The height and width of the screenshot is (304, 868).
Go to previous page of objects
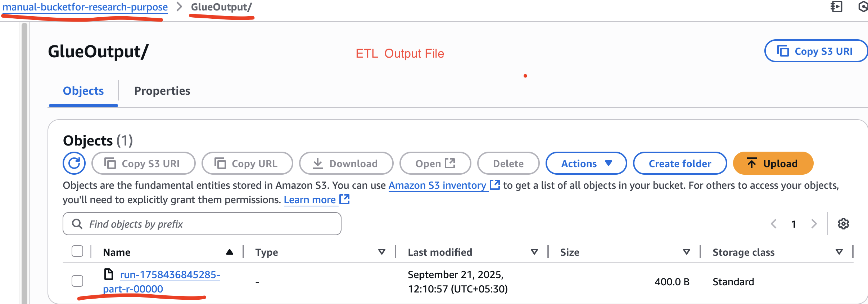click(773, 224)
